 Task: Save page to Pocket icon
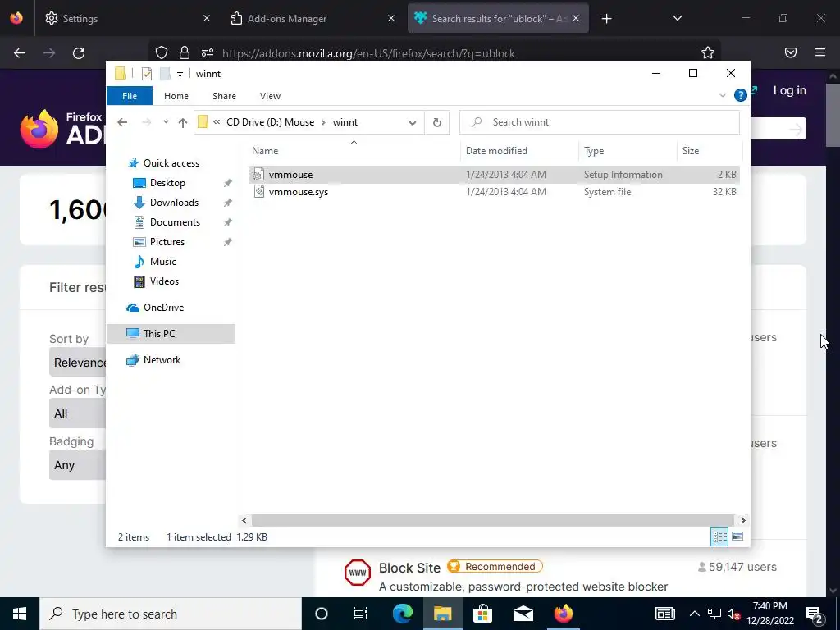point(791,52)
